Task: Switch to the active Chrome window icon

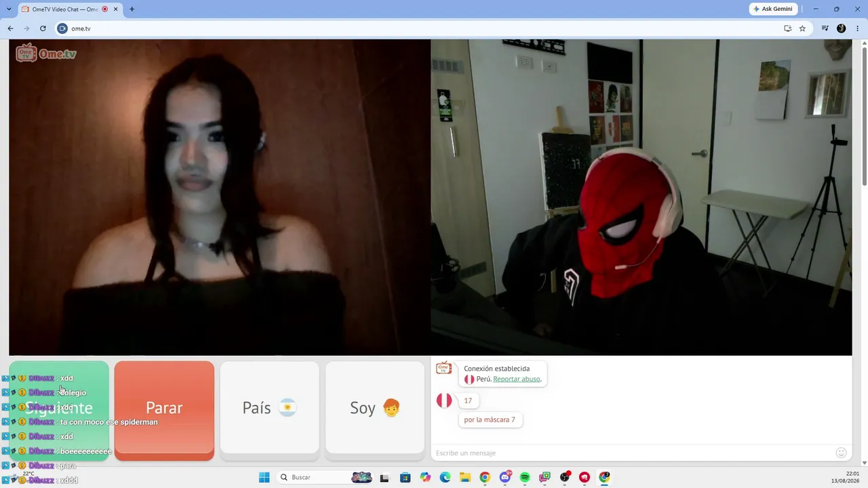Action: pos(604,477)
